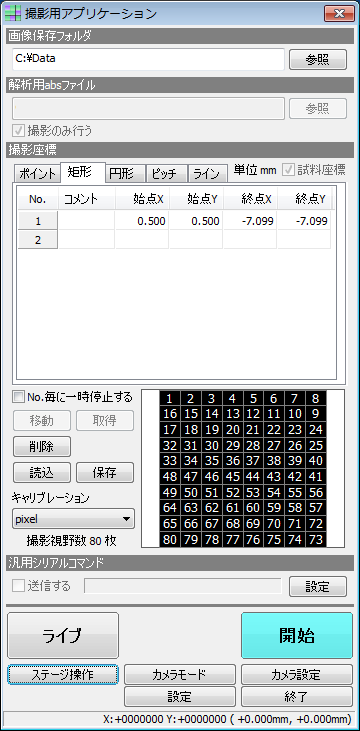Click grid cell 45 in field map
The image size is (360, 731).
(x=233, y=476)
